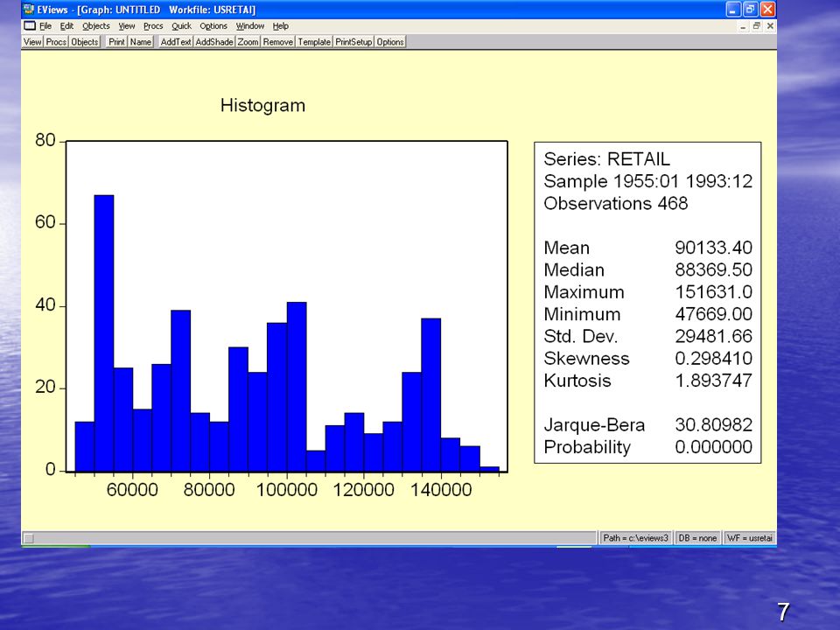Click the 80 y-axis label
The image size is (840, 630).
click(45, 140)
